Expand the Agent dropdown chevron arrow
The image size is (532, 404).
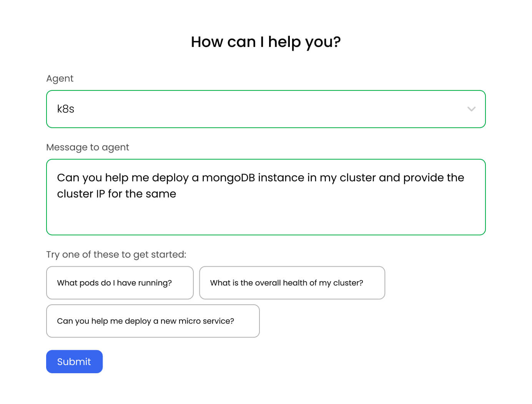point(471,109)
